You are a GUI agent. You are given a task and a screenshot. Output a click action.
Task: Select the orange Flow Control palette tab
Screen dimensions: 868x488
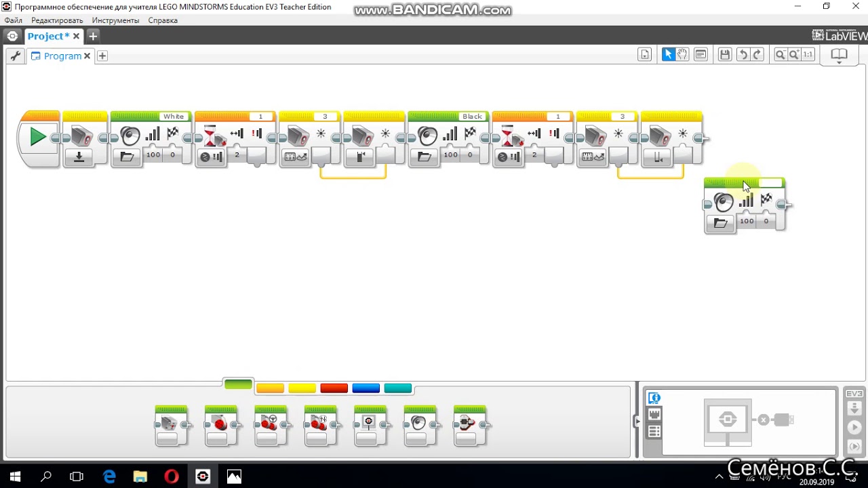pyautogui.click(x=270, y=388)
